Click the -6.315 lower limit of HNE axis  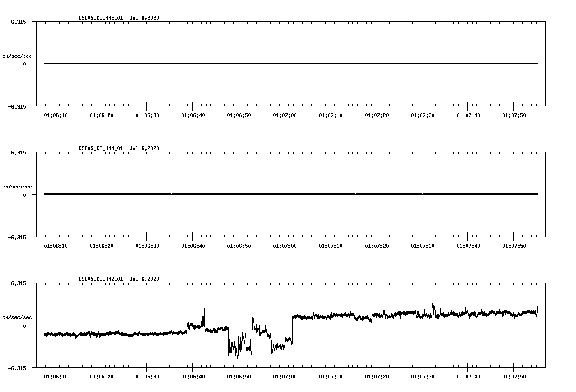17,106
